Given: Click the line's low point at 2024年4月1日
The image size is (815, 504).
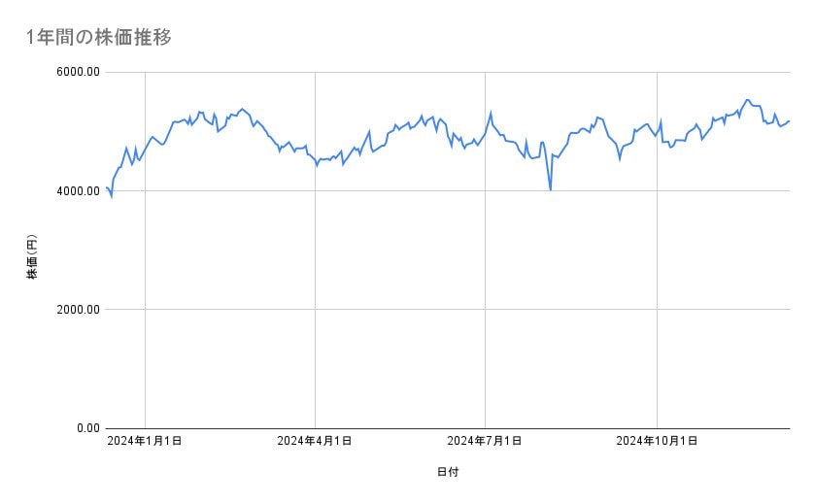Looking at the screenshot, I should pyautogui.click(x=317, y=165).
